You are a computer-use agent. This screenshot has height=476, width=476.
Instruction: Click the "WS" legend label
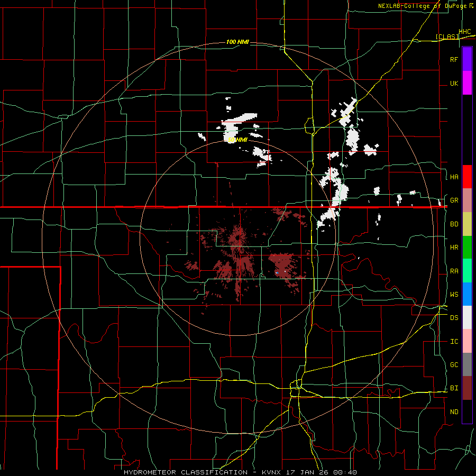pyautogui.click(x=454, y=295)
